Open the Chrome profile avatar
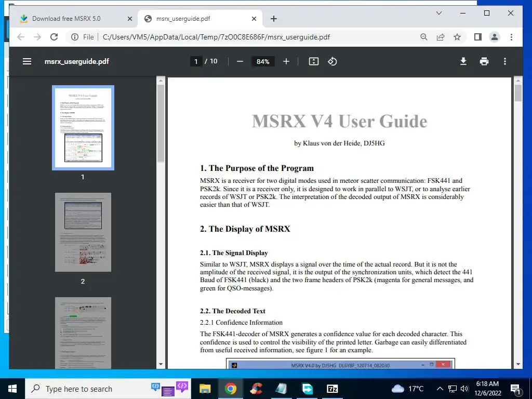 495,37
